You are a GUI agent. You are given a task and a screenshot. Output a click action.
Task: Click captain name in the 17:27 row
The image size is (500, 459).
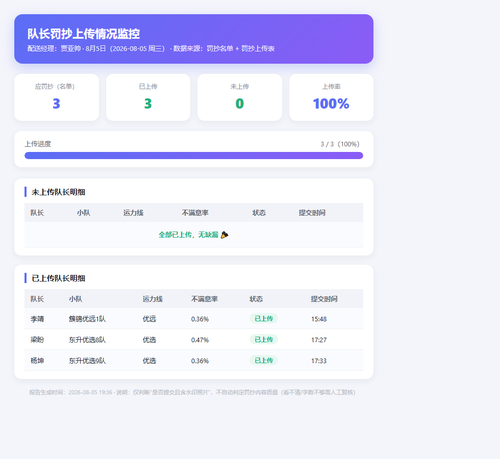[37, 340]
